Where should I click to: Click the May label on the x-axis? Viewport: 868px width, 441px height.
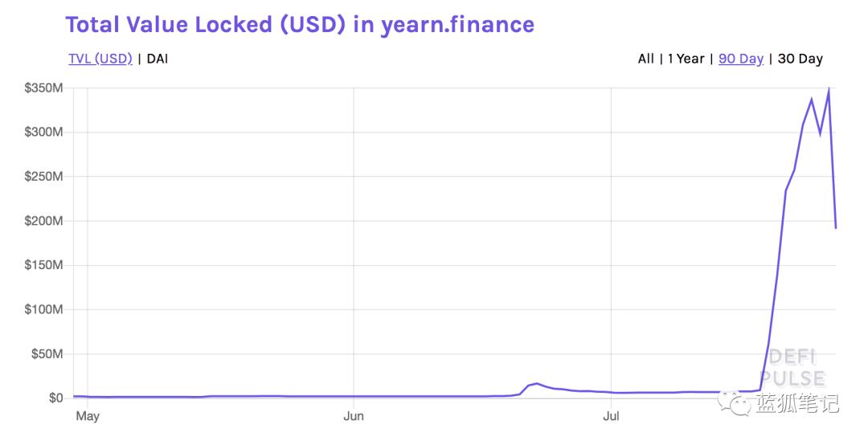[x=87, y=416]
